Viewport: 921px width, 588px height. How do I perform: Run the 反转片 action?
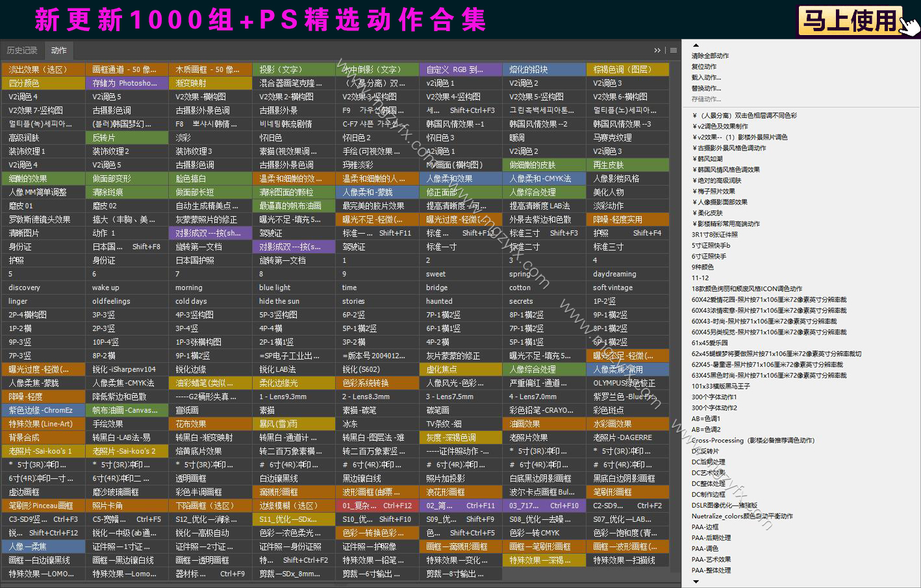pos(127,138)
